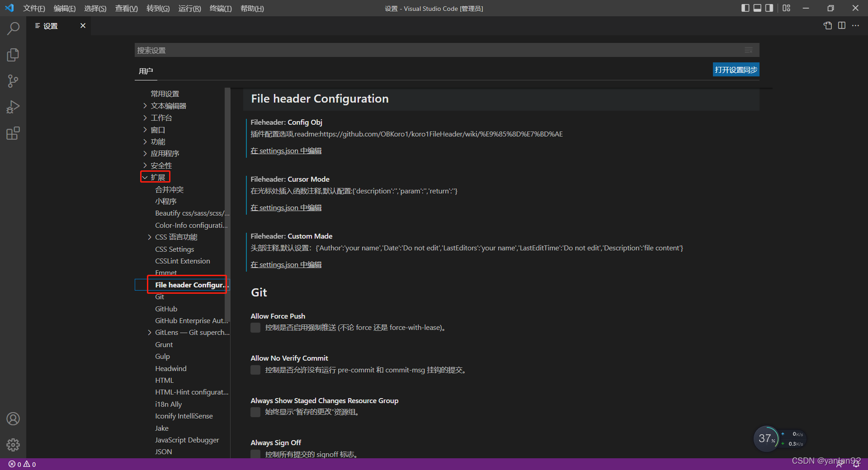Select Iconify IntelliSense tree item
This screenshot has height=470, width=868.
pos(184,416)
